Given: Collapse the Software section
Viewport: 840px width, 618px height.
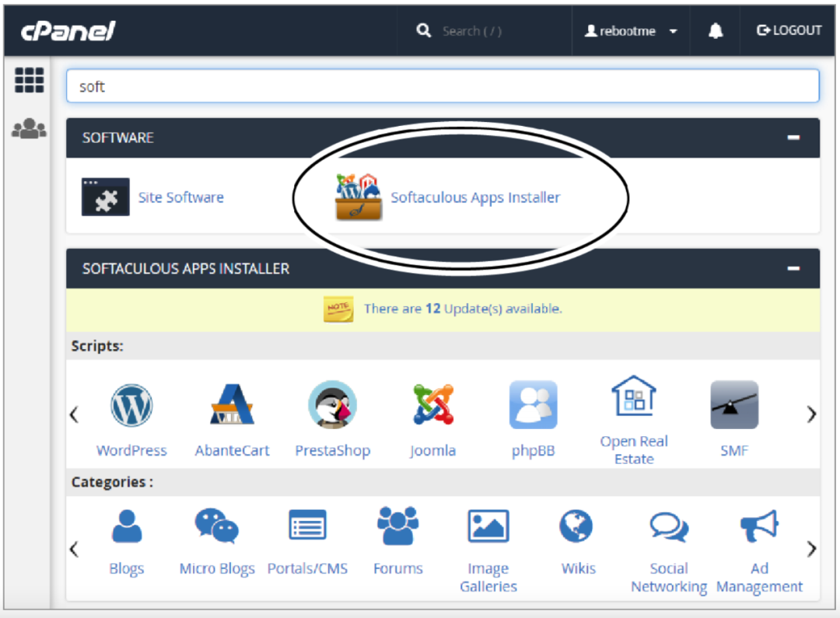Looking at the screenshot, I should pyautogui.click(x=793, y=138).
